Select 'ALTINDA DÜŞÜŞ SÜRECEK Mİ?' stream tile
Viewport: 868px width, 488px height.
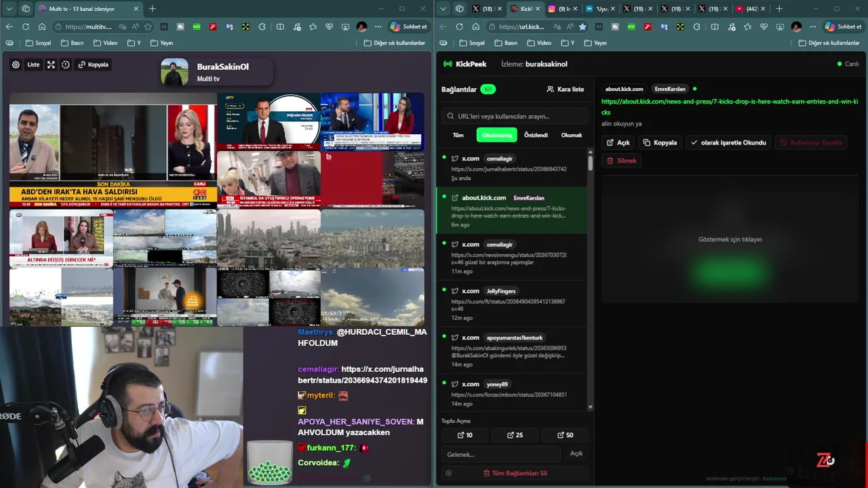pos(61,237)
